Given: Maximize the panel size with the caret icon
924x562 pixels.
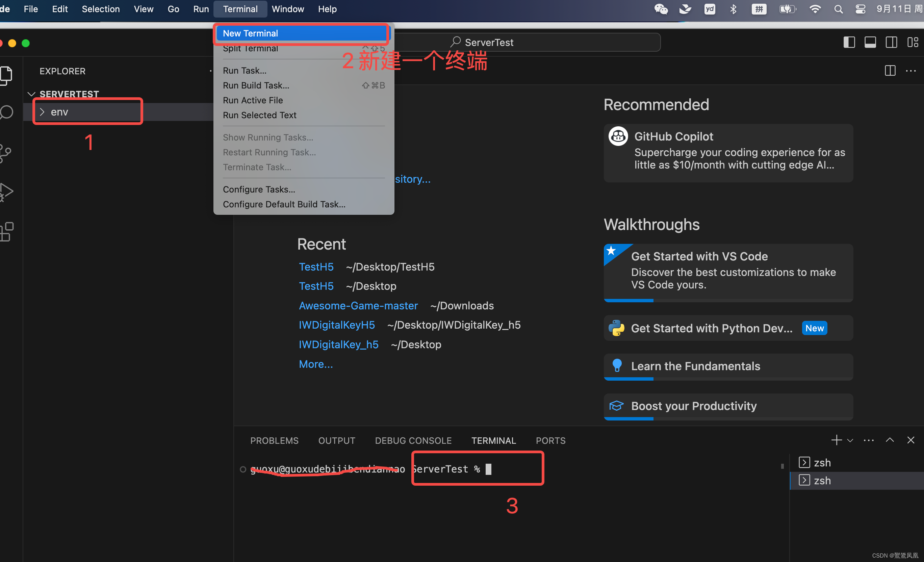Looking at the screenshot, I should point(890,440).
